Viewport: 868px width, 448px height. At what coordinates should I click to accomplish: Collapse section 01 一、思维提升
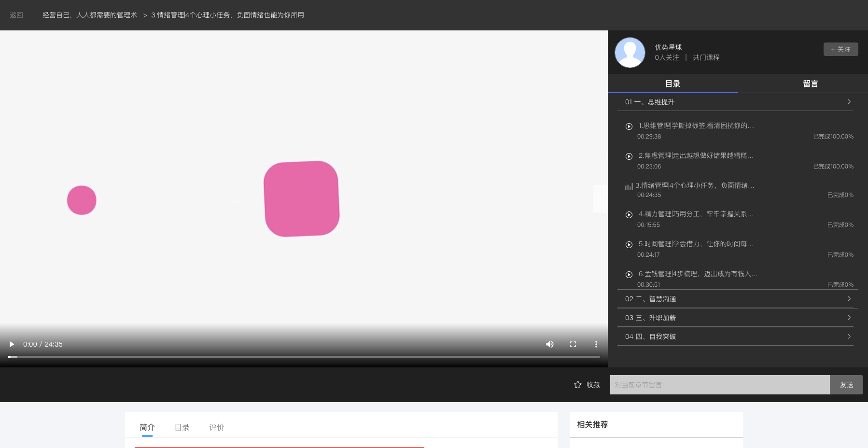735,102
